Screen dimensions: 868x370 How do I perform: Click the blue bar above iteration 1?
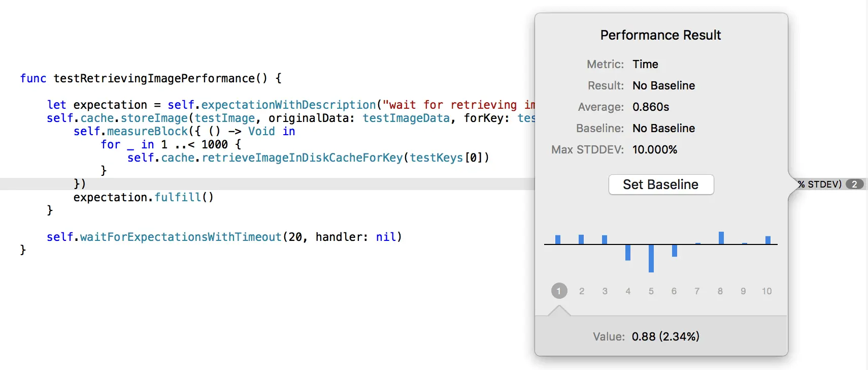coord(558,239)
